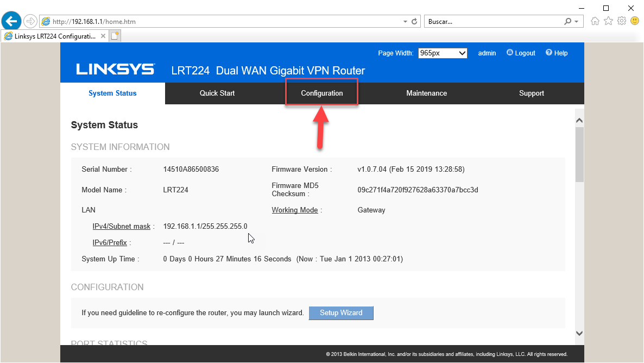
Task: Open browser tools gear icon
Action: coord(622,21)
